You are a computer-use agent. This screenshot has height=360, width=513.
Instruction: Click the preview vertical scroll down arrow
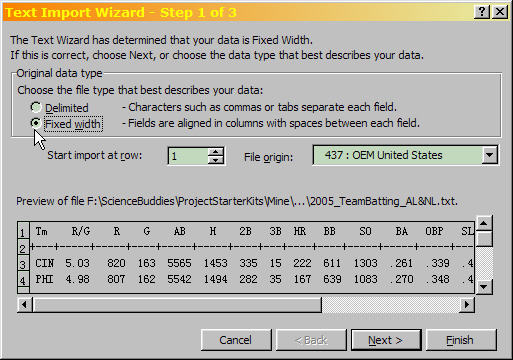pyautogui.click(x=484, y=286)
